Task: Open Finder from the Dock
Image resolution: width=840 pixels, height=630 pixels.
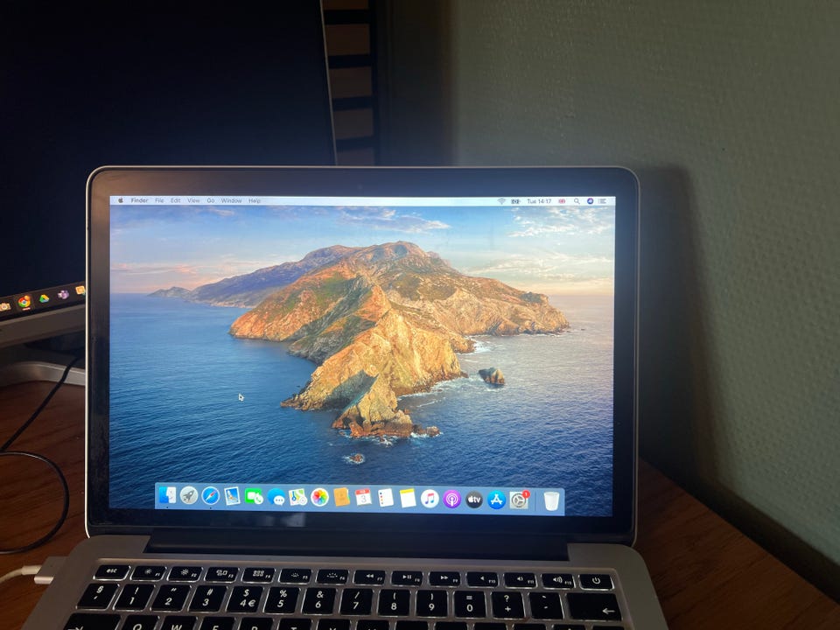Action: [167, 495]
